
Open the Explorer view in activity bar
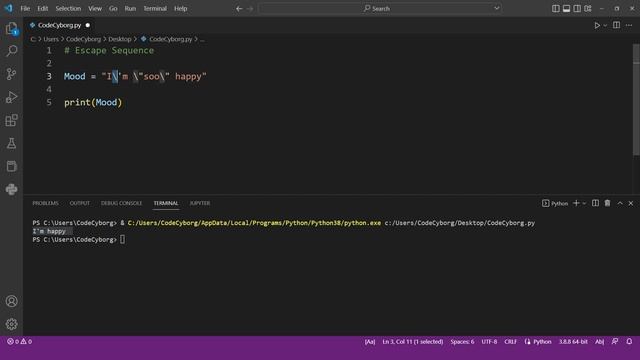click(x=11, y=28)
